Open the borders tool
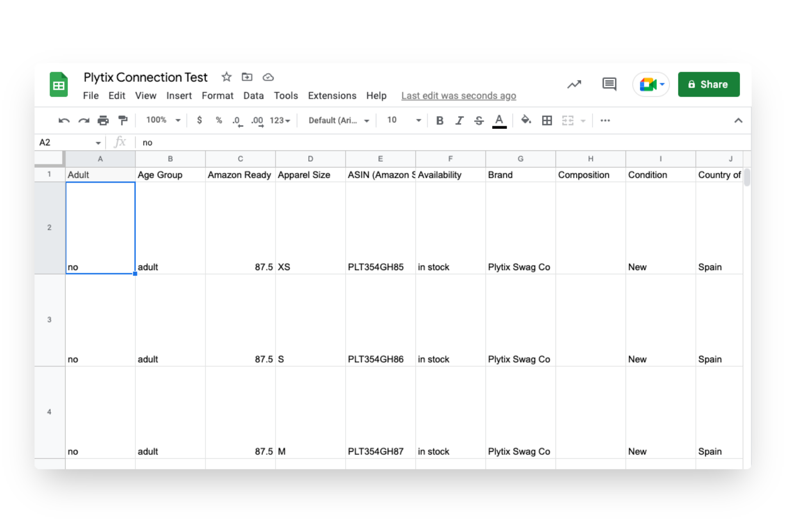The height and width of the screenshot is (532, 786). [x=547, y=120]
